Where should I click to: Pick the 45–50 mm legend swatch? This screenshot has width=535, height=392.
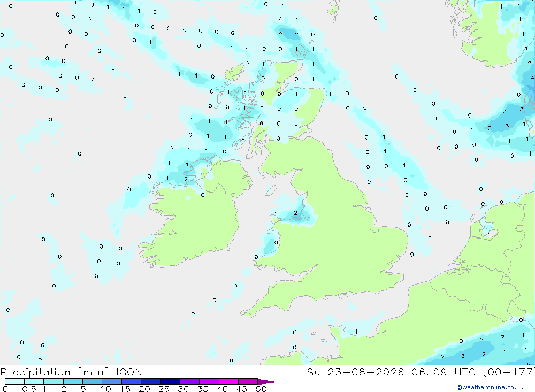click(x=248, y=381)
